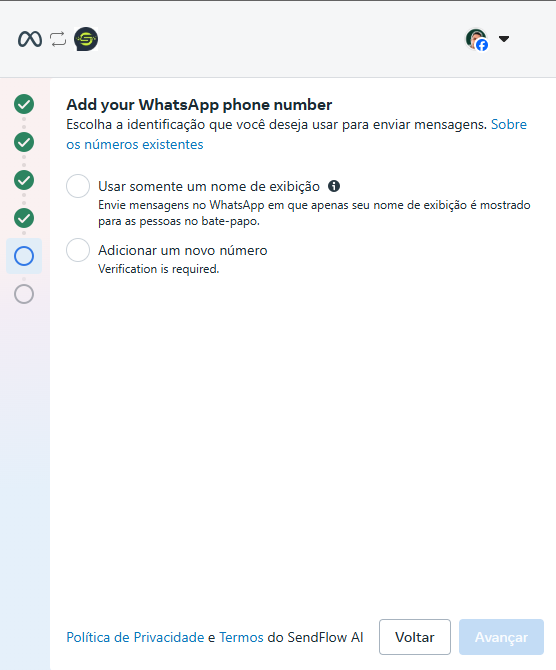Click the Meta infinity logo
The height and width of the screenshot is (670, 556).
point(30,39)
